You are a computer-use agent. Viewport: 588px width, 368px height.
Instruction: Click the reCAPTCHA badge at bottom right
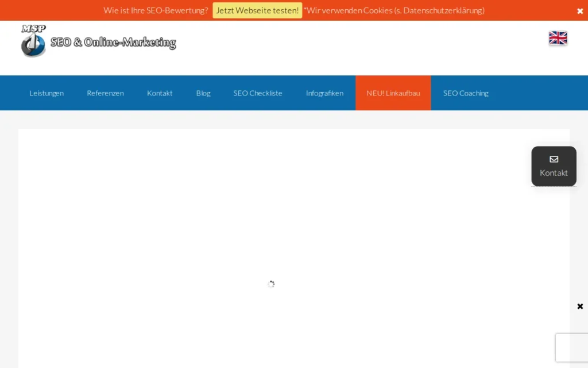(x=571, y=348)
